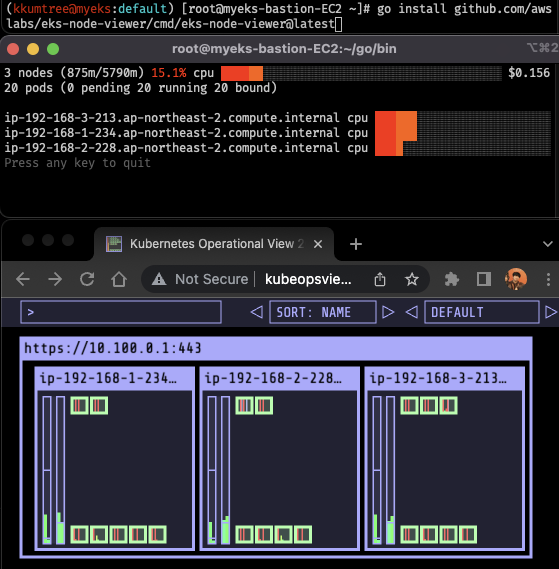Click node label ip-192-168-2-228
Viewport: 559px width, 569px height.
[x=273, y=378]
